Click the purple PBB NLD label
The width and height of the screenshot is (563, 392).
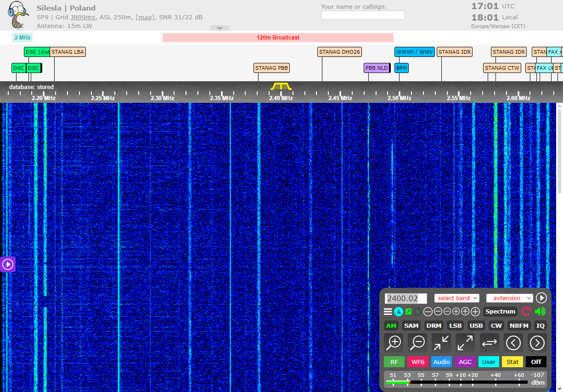377,68
